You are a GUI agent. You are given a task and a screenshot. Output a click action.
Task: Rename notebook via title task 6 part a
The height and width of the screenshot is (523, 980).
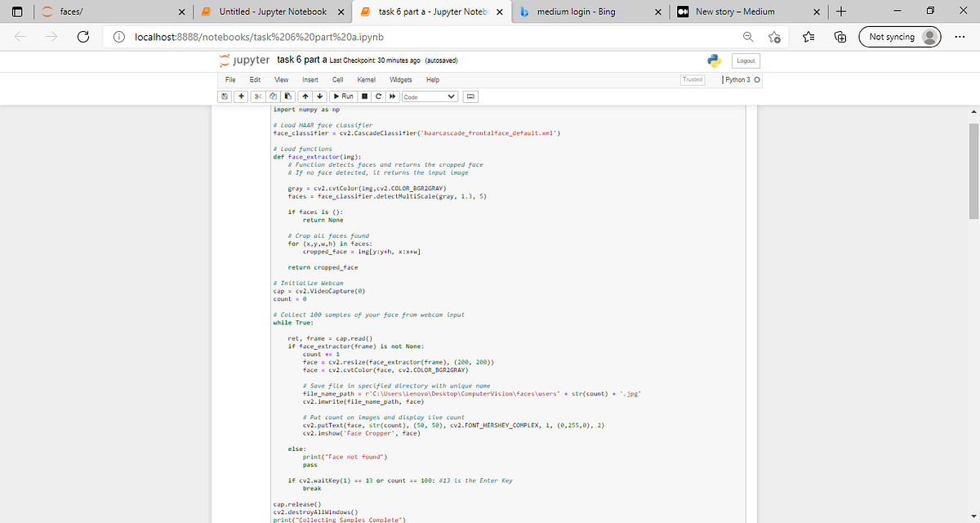pos(302,60)
